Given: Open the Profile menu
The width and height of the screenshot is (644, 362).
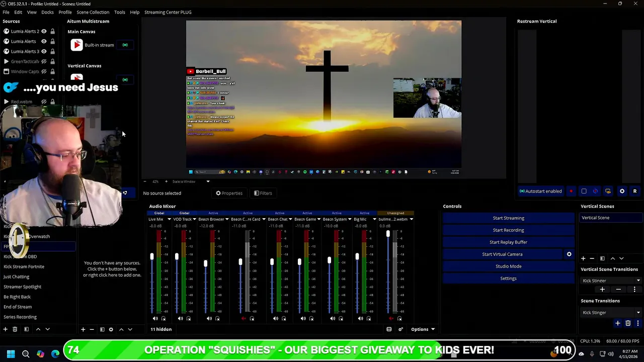Looking at the screenshot, I should pyautogui.click(x=65, y=12).
